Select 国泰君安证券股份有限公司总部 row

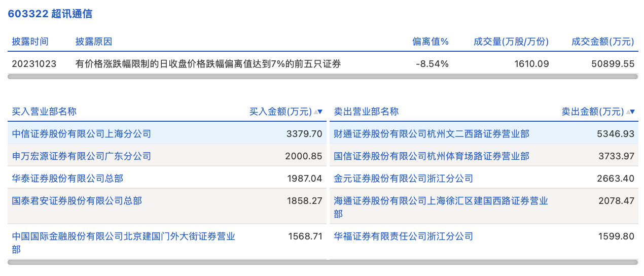pyautogui.click(x=77, y=201)
